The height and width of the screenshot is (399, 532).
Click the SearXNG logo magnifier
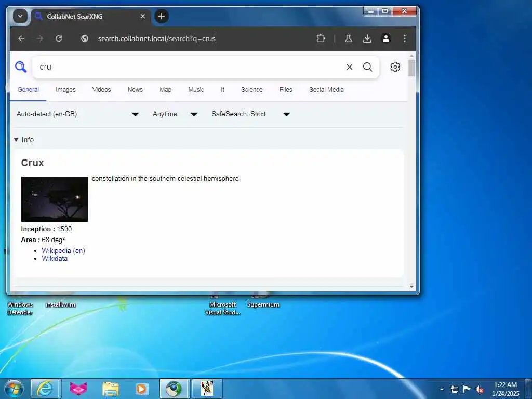tap(21, 67)
